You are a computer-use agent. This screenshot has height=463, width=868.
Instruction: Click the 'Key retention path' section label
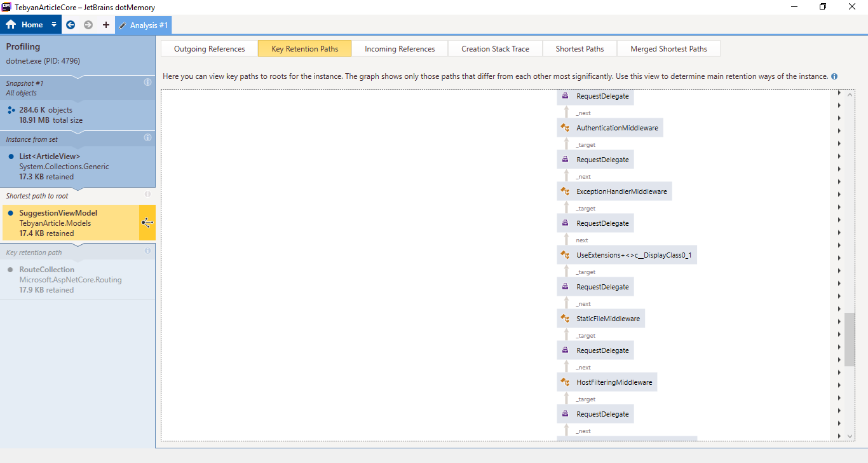(x=34, y=252)
